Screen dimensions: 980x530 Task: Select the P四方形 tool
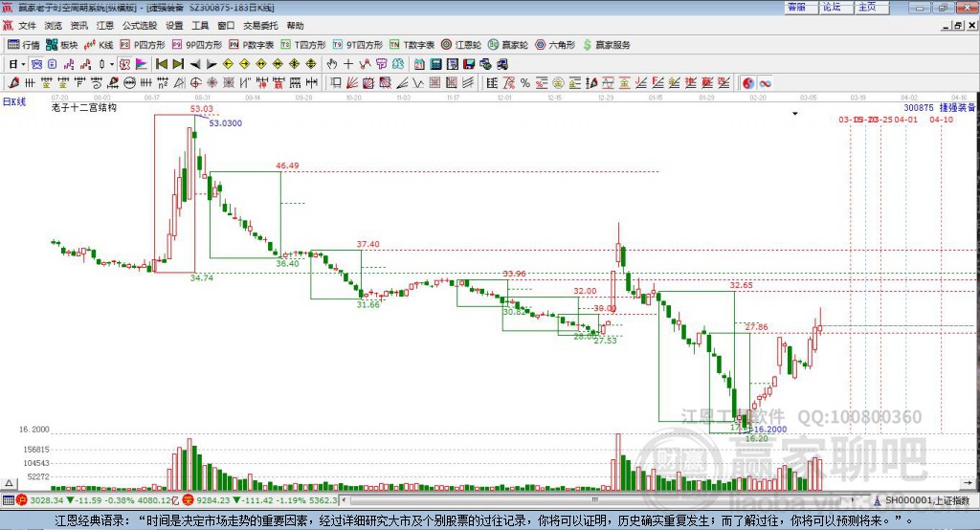tap(143, 45)
